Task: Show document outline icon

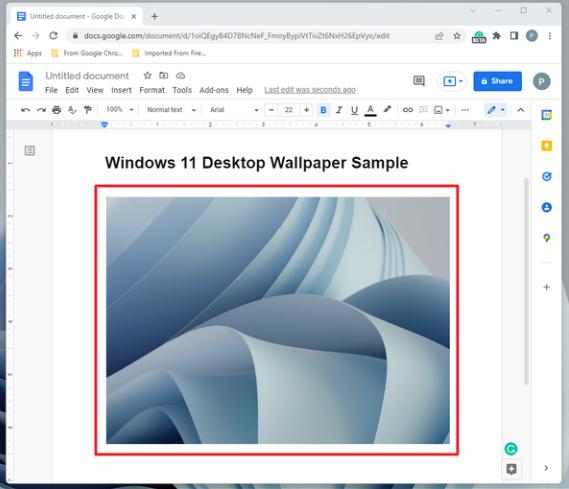Action: click(x=30, y=150)
